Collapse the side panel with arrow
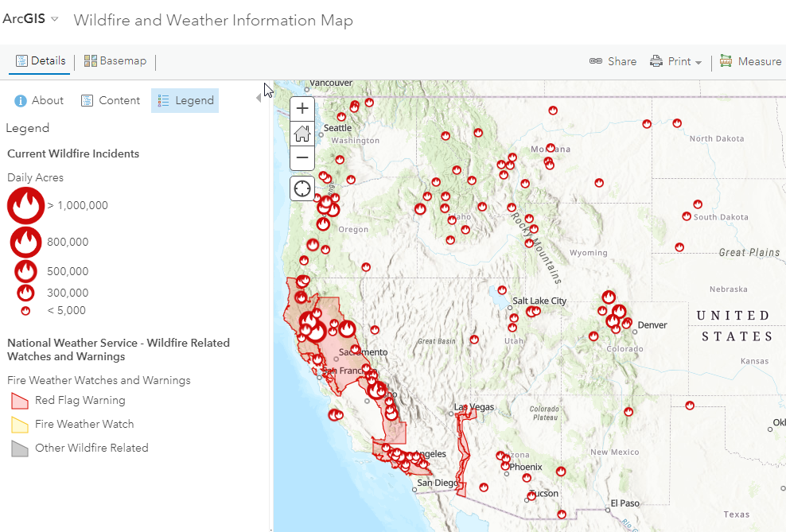Screen dimensions: 786x532 click(x=259, y=98)
